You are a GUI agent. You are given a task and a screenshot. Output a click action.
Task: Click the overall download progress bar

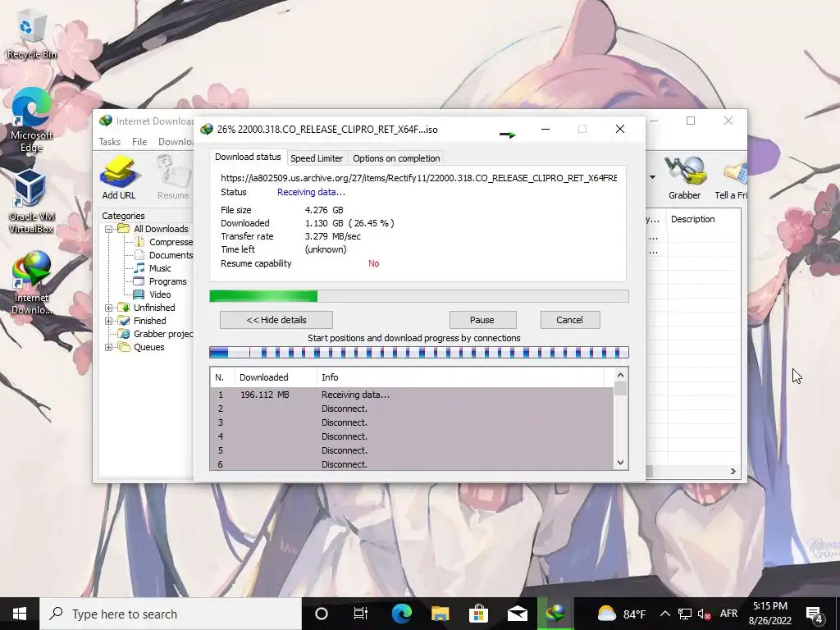click(419, 296)
